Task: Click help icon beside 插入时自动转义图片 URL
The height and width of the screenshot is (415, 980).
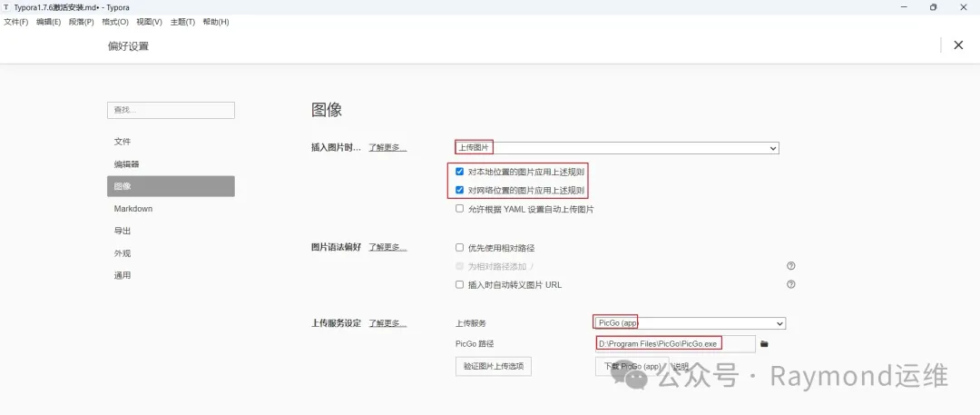Action: pos(790,284)
